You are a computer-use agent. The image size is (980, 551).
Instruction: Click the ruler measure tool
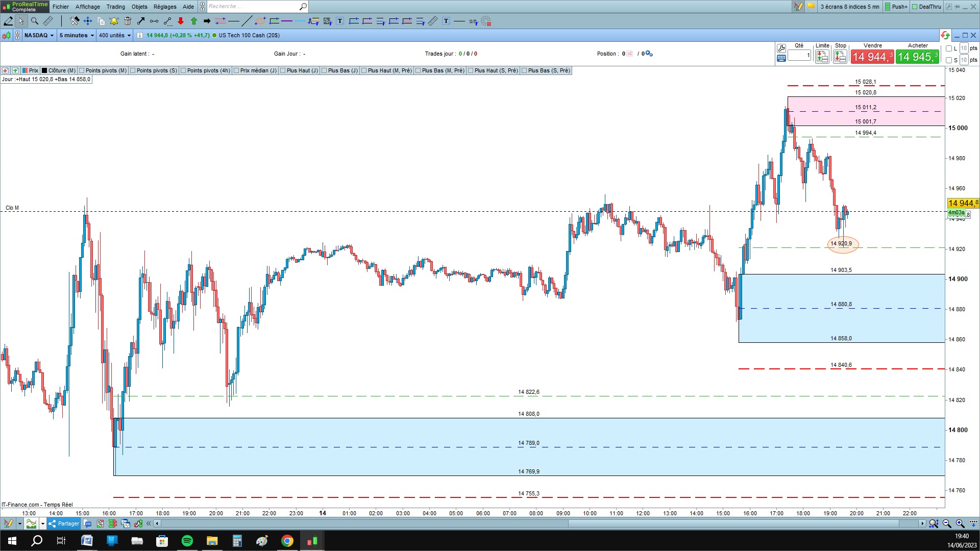[48, 21]
